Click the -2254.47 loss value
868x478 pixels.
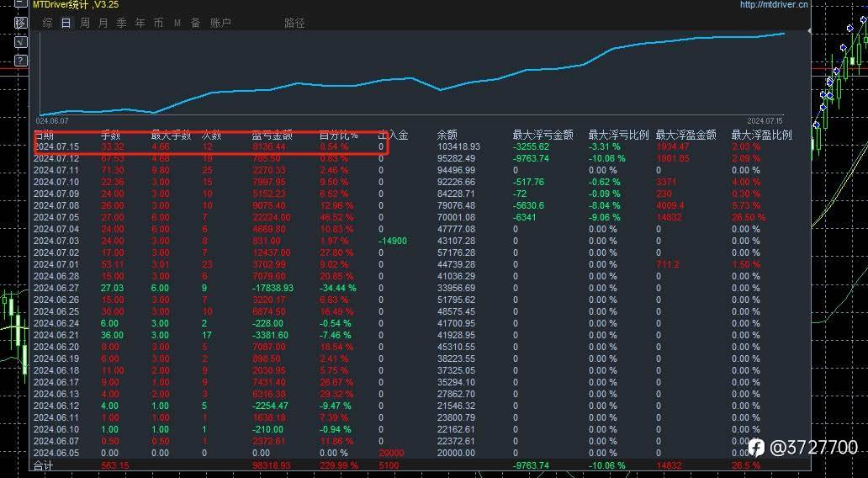(x=270, y=406)
